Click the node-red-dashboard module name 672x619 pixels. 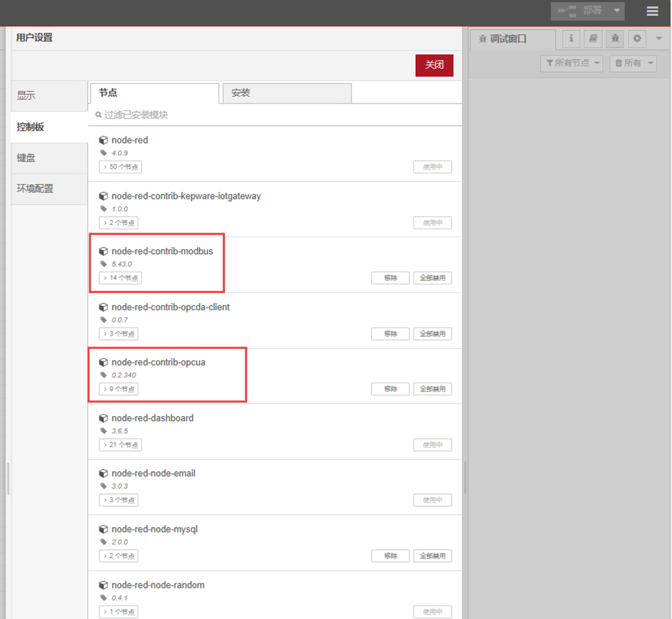pos(153,418)
